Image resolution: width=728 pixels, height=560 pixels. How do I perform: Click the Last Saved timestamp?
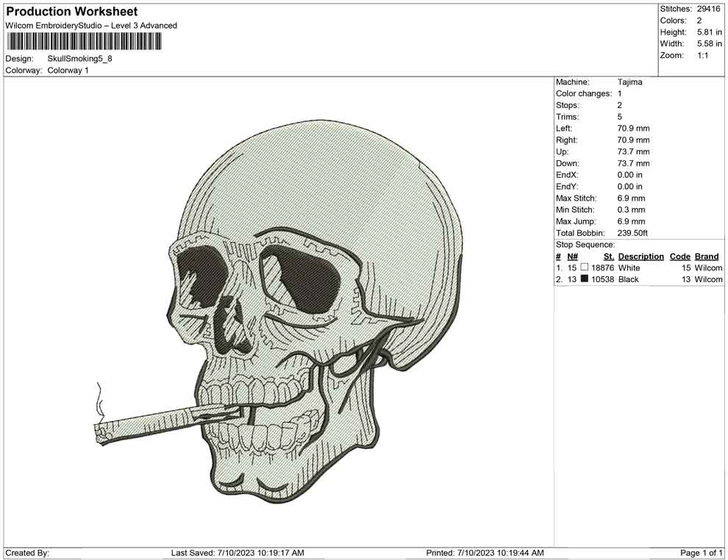237,552
